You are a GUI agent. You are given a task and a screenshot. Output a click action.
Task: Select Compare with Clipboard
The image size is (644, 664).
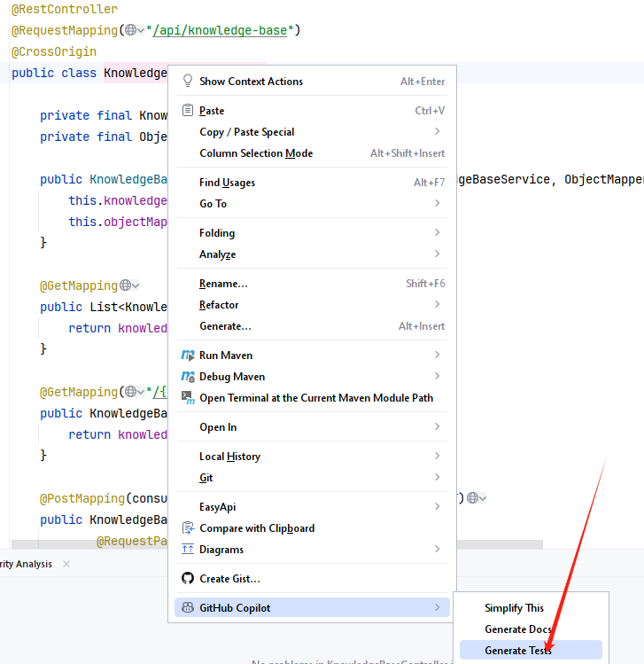(x=312, y=528)
